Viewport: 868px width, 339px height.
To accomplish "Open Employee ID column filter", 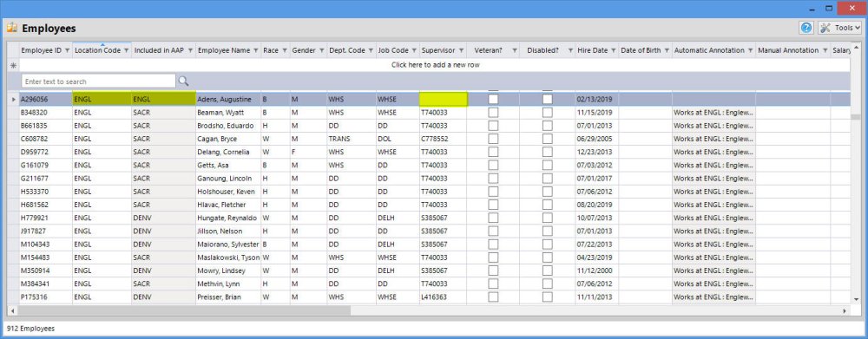I will coord(67,50).
